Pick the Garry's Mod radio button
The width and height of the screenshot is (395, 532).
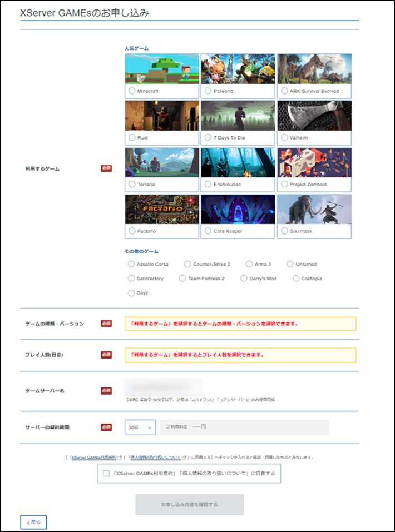pyautogui.click(x=244, y=278)
